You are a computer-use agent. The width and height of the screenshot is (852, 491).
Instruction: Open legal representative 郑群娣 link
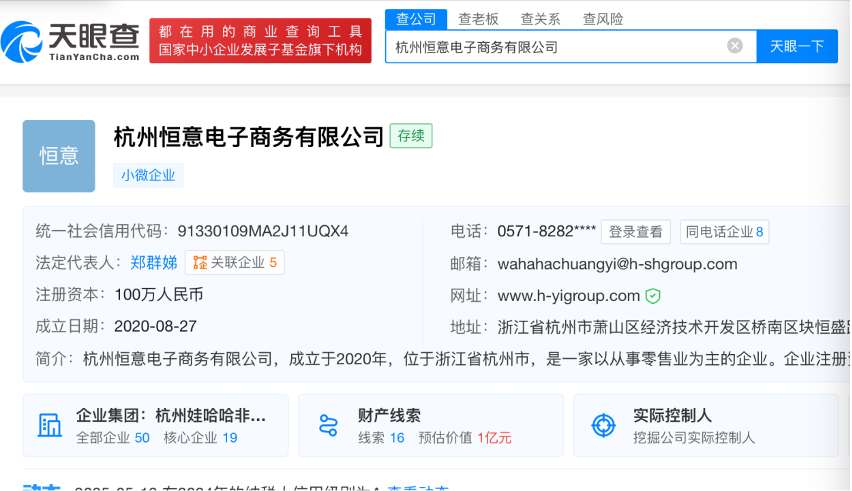pos(154,263)
